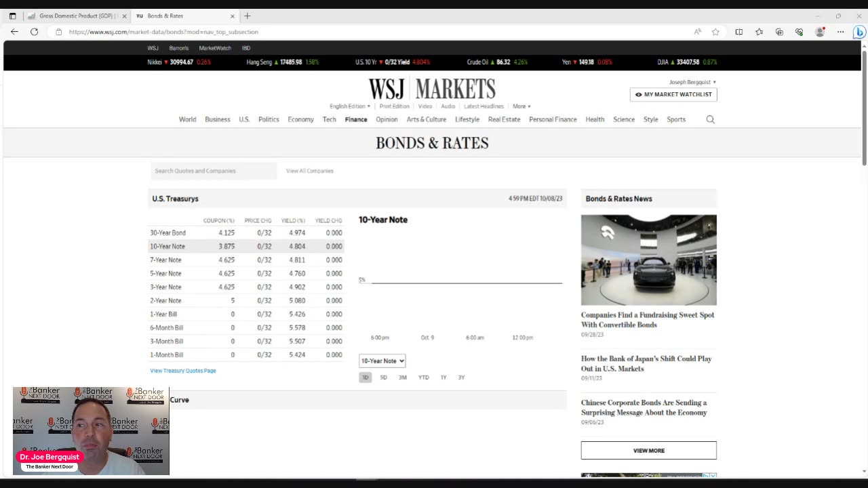The height and width of the screenshot is (488, 868).
Task: Go to the World section
Action: coord(187,119)
